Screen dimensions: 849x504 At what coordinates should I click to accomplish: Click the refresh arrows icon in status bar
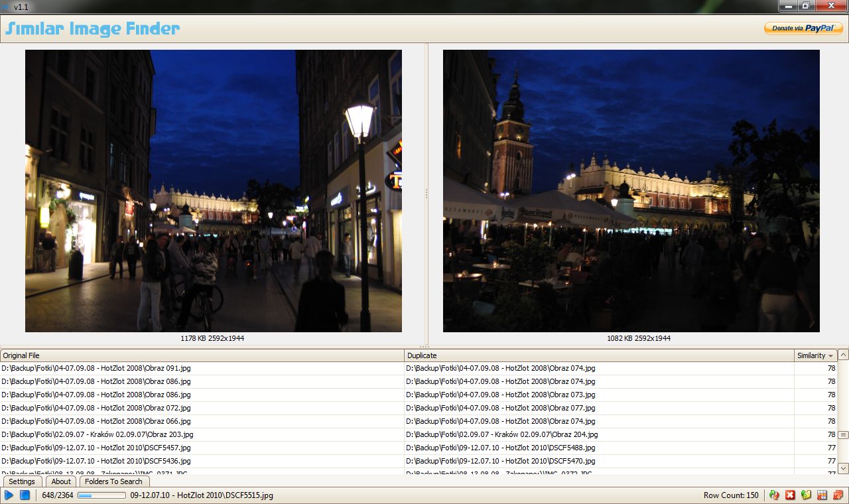click(774, 495)
